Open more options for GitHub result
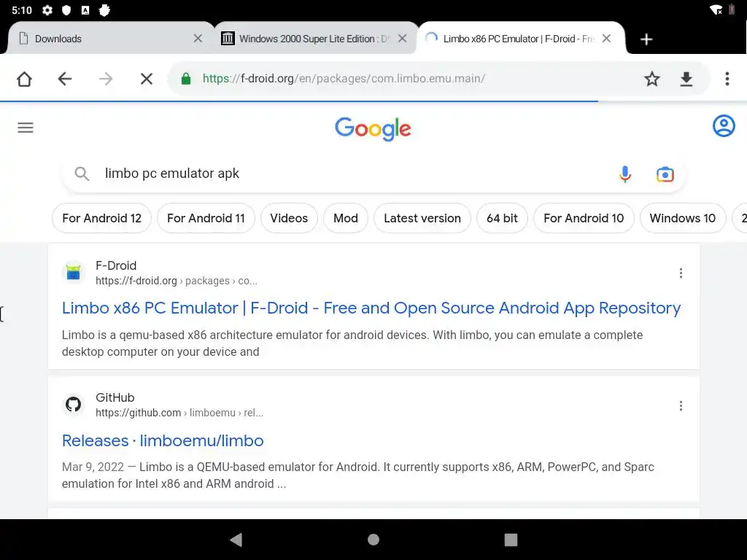Image resolution: width=747 pixels, height=560 pixels. (681, 405)
